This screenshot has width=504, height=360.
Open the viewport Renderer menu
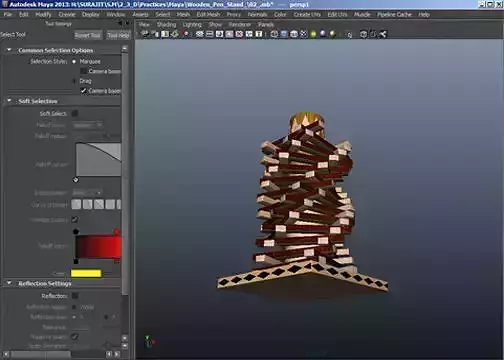(x=240, y=24)
